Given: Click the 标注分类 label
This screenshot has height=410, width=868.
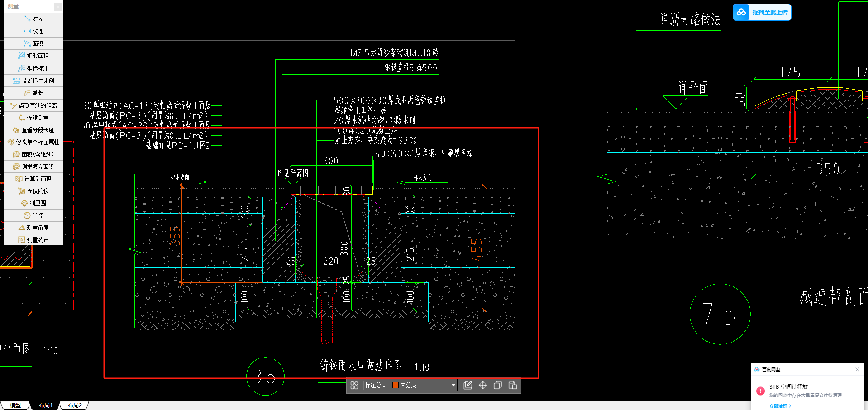Looking at the screenshot, I should point(376,385).
